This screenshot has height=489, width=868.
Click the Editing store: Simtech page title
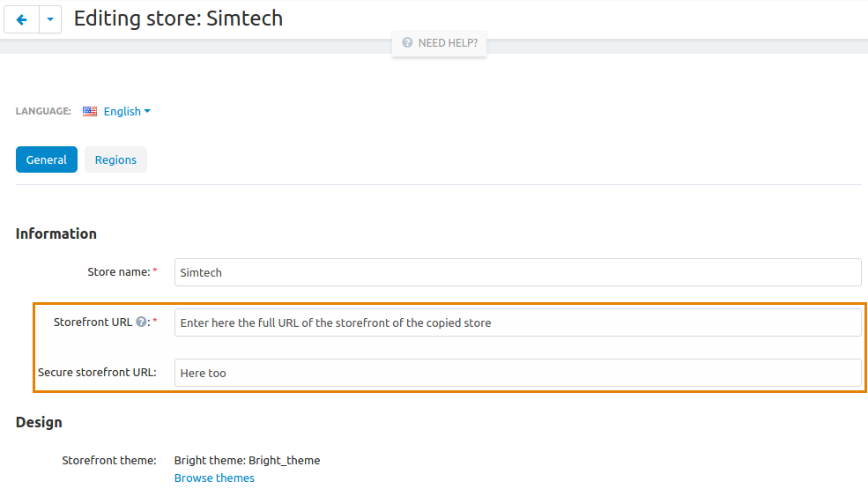(178, 19)
